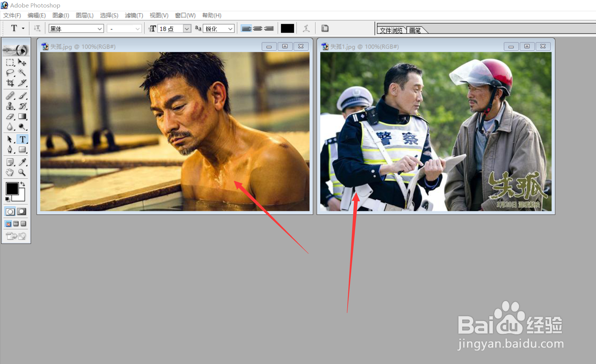596x364 pixels.
Task: Choose the Lasso tool
Action: tap(10, 73)
